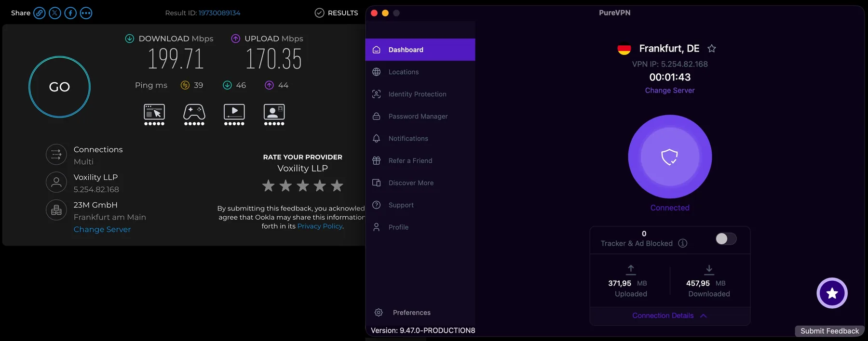This screenshot has height=341, width=868.
Task: Show Tracker & Ad Blocked info icon
Action: [x=683, y=243]
